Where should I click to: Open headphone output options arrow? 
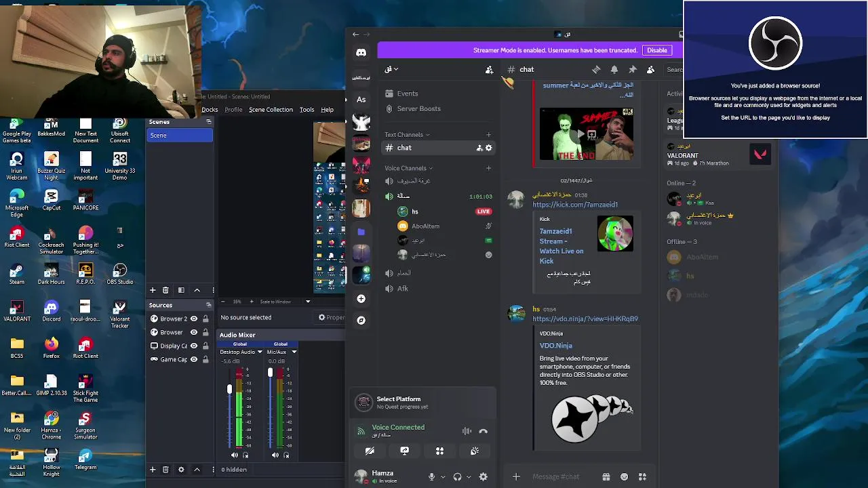(469, 477)
